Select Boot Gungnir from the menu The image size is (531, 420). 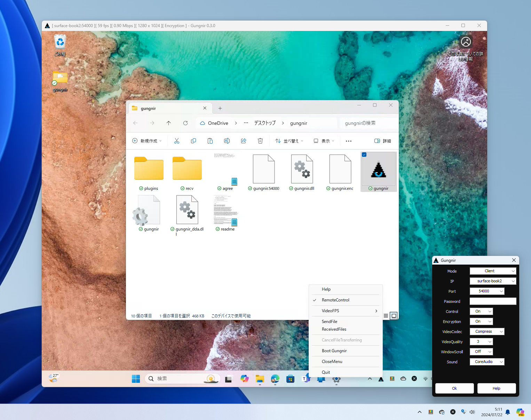click(x=334, y=350)
